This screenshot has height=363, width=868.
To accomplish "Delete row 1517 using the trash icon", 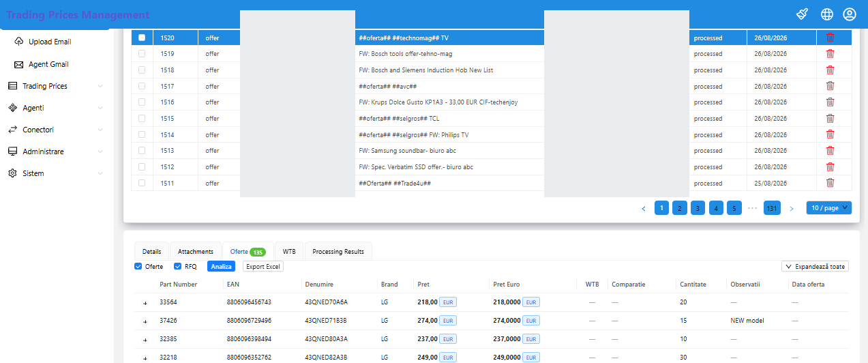I will [830, 86].
